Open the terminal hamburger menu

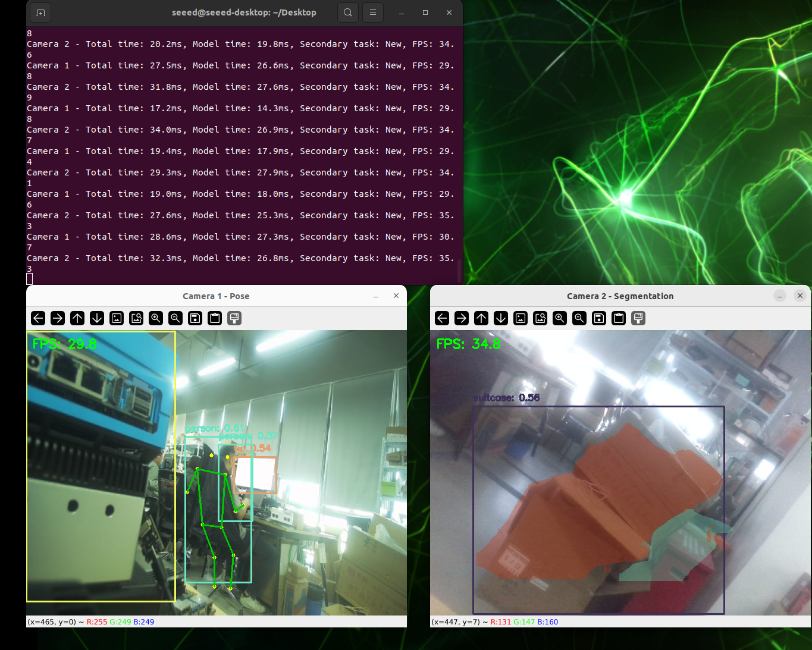(373, 12)
